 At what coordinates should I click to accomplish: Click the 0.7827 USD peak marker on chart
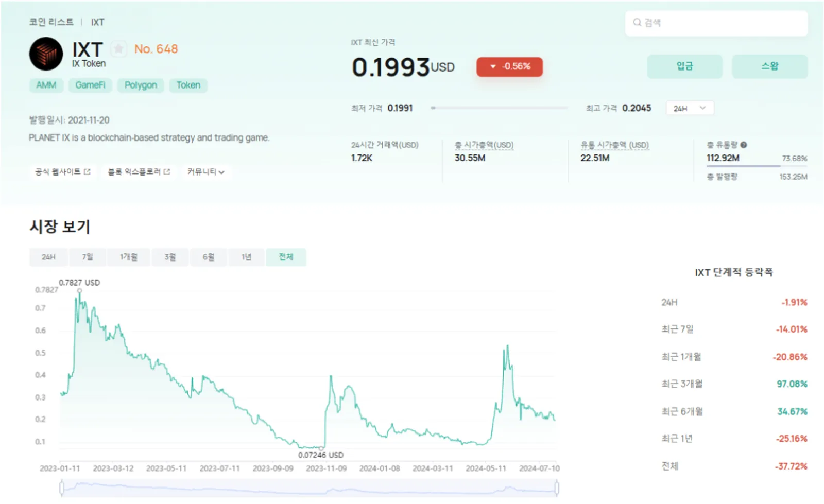pyautogui.click(x=80, y=291)
